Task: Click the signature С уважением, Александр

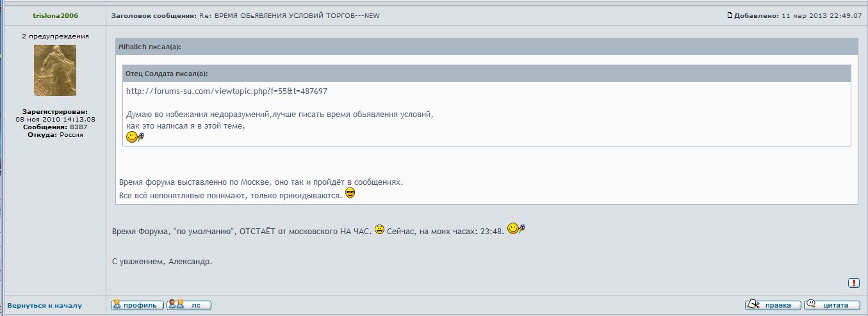Action: point(161,262)
